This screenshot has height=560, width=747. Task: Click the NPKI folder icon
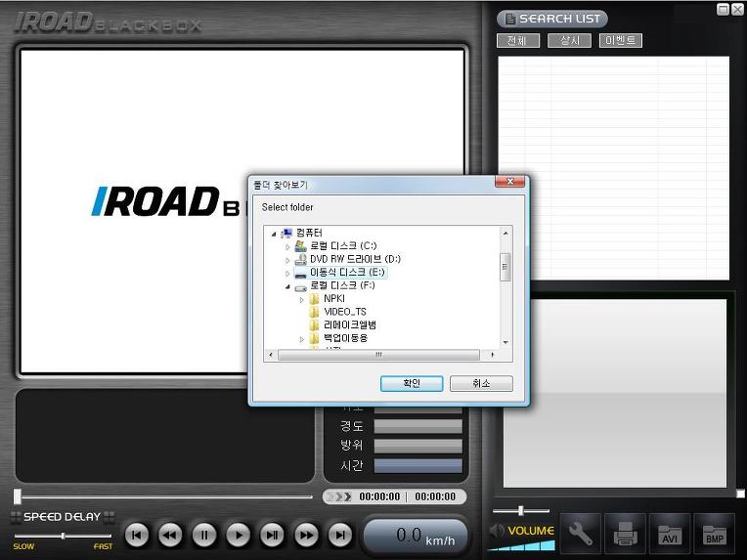pos(315,299)
